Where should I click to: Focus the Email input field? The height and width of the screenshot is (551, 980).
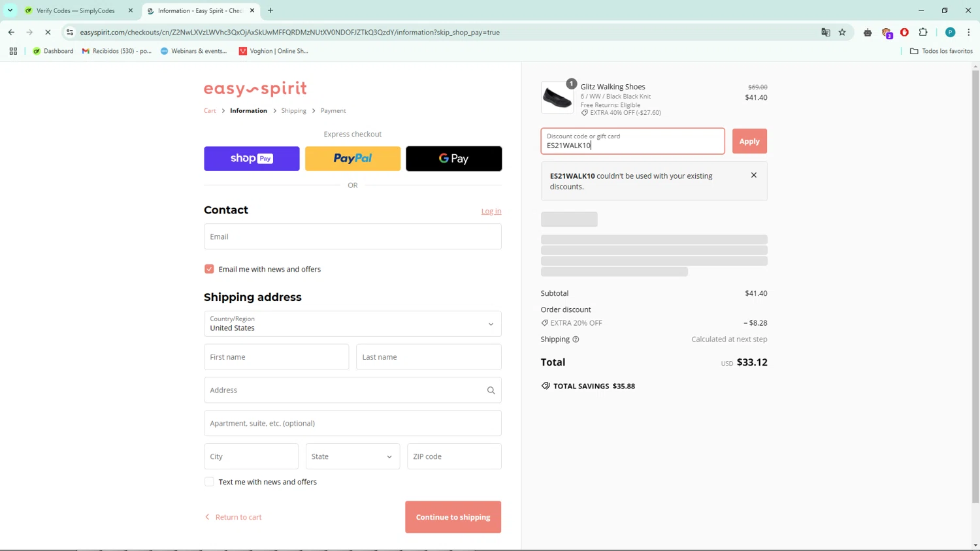tap(353, 236)
